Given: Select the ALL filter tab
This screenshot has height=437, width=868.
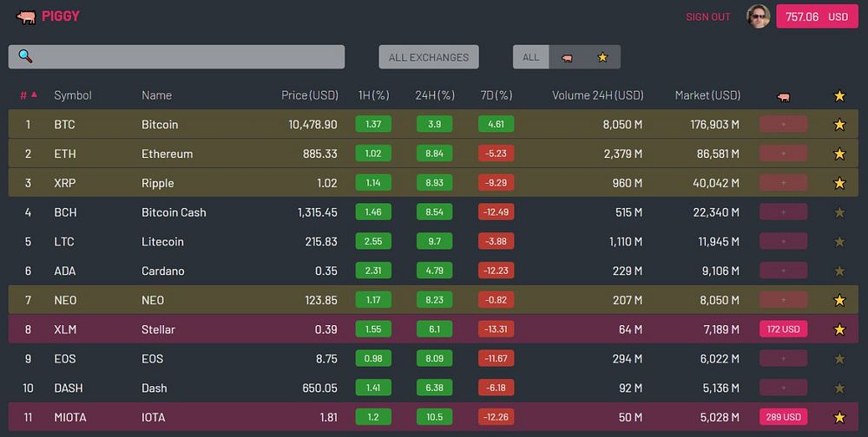Looking at the screenshot, I should click(531, 57).
